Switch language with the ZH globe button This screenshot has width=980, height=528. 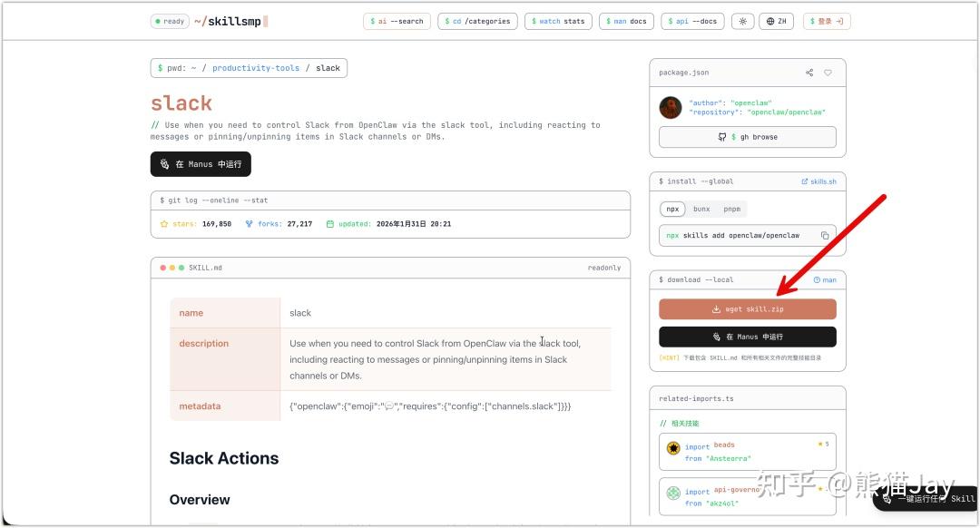tap(776, 21)
